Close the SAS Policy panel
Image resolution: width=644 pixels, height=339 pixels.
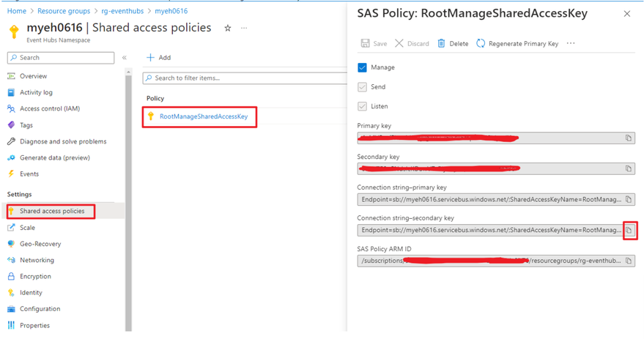click(626, 14)
